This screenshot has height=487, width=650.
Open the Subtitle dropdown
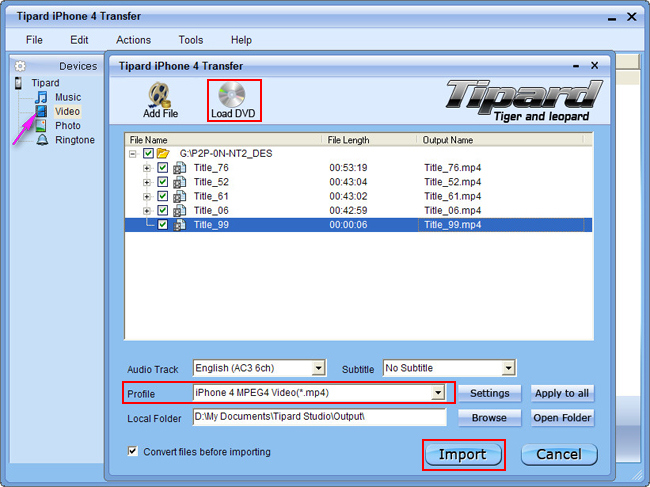click(508, 368)
